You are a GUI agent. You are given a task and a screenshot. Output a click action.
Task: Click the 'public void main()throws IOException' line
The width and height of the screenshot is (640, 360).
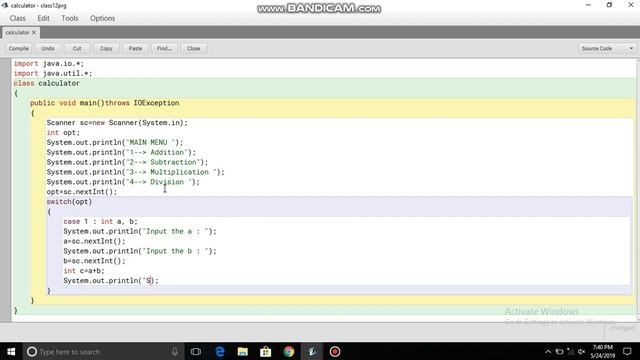click(x=104, y=103)
